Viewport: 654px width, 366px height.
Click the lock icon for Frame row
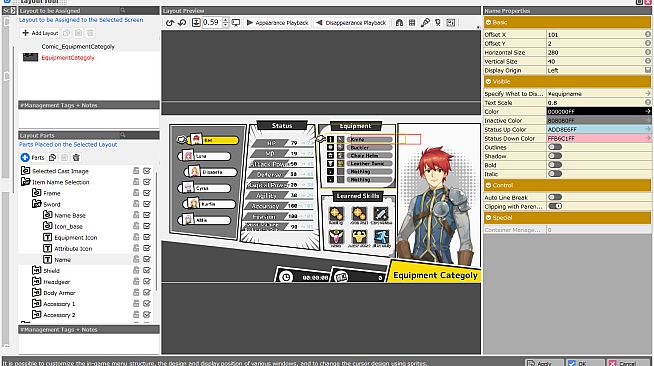[x=136, y=193]
